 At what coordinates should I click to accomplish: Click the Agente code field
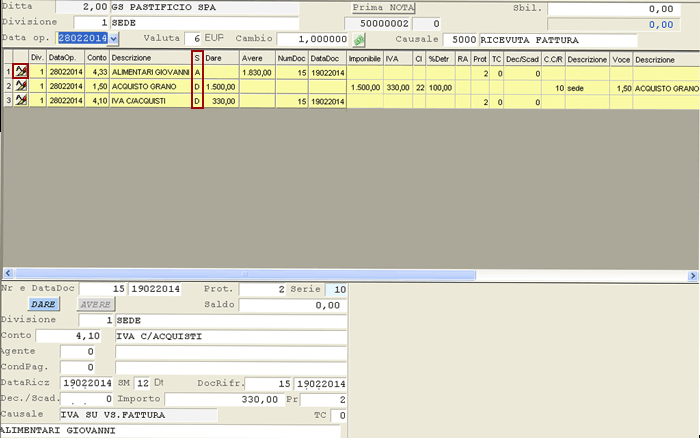click(78, 352)
